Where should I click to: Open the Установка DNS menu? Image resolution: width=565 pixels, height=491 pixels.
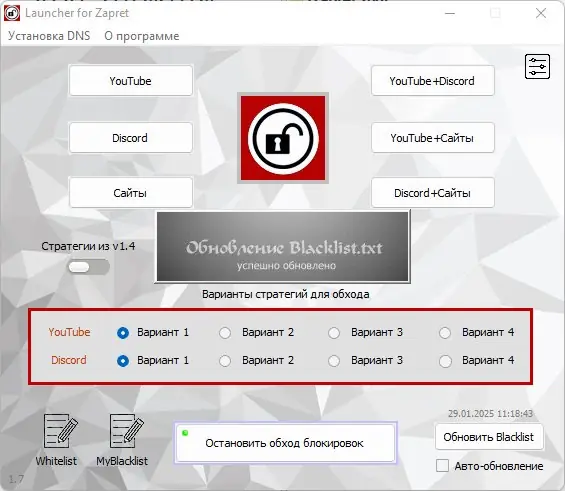[x=49, y=36]
